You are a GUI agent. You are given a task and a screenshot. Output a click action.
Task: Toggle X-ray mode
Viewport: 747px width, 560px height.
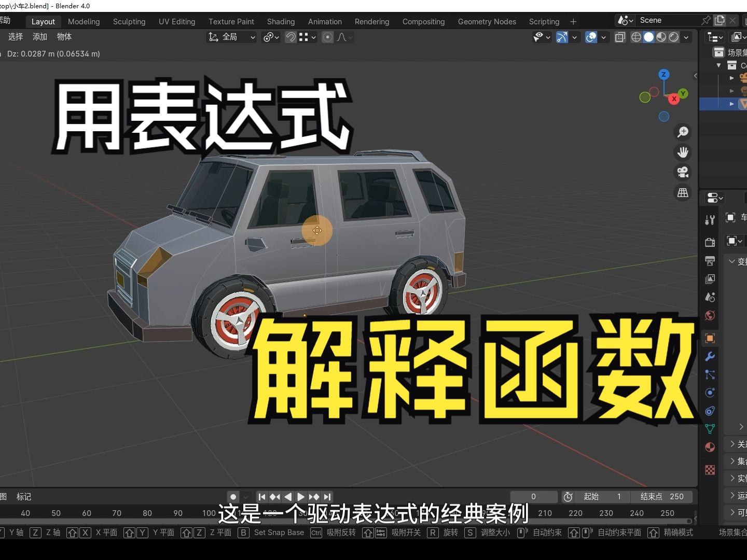pyautogui.click(x=620, y=37)
